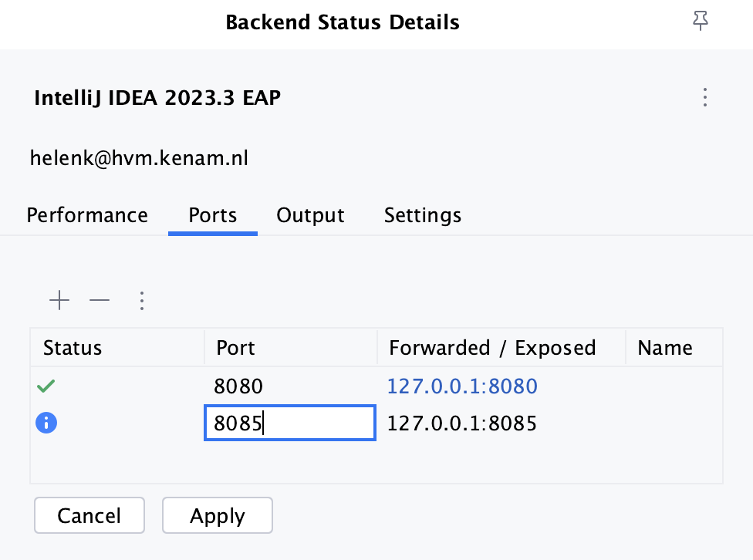Open the 127.0.0.1:8080 forwarded address link

pos(462,386)
